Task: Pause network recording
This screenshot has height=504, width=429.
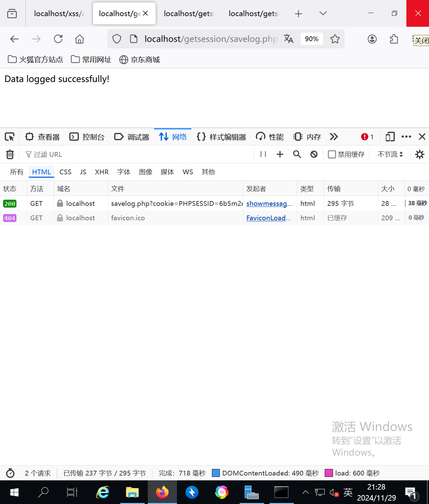Action: [x=263, y=154]
